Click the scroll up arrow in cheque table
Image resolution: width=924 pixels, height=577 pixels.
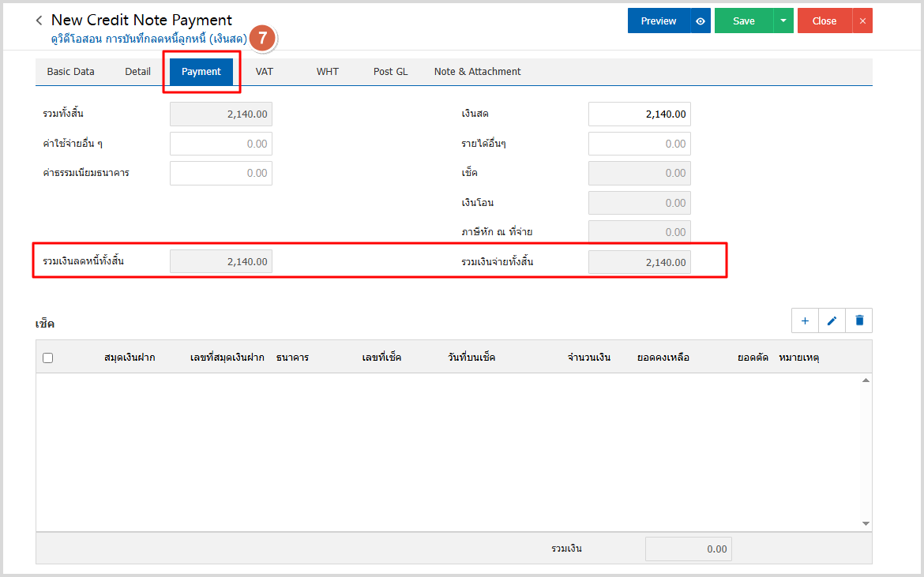(x=866, y=380)
